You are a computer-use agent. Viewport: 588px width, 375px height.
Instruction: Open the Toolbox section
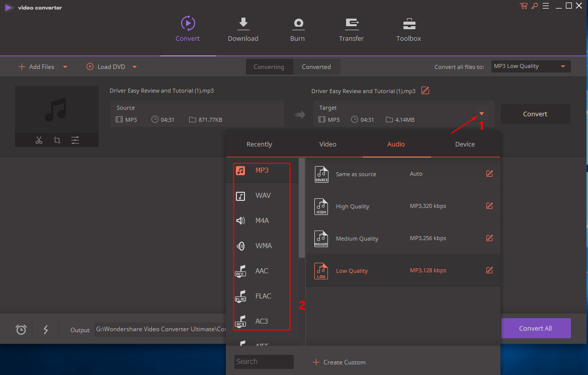(x=409, y=29)
